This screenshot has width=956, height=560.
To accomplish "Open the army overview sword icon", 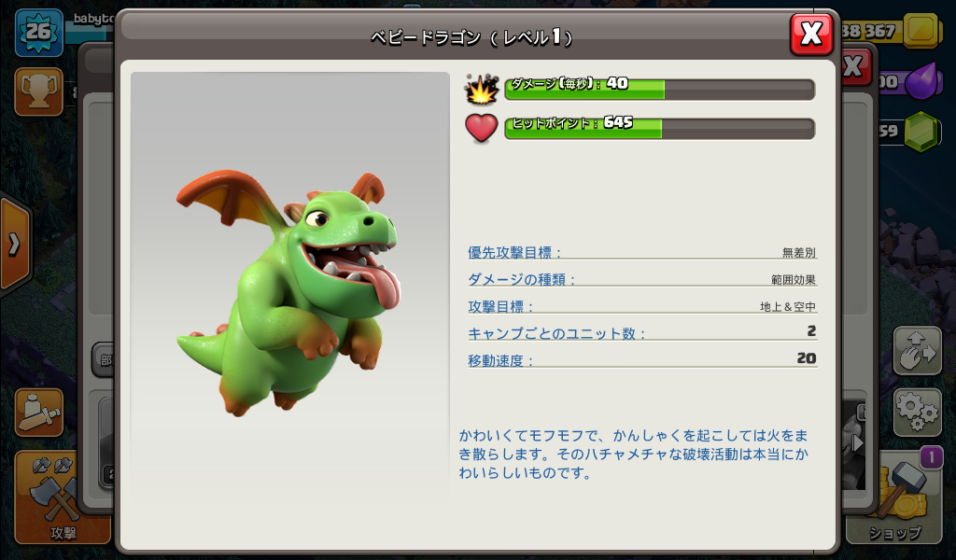I will pos(39,413).
